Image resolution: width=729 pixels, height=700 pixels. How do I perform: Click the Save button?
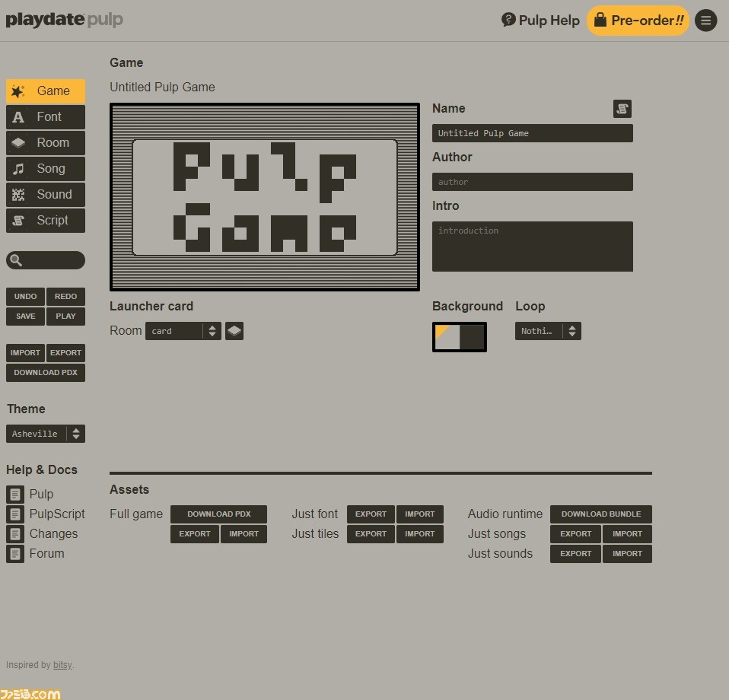click(x=25, y=317)
